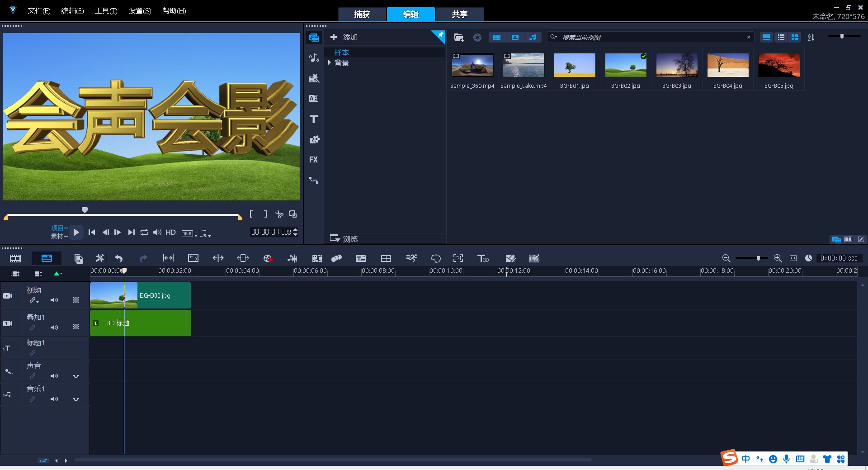Open the Multi-camera/split screen template tool

386,258
